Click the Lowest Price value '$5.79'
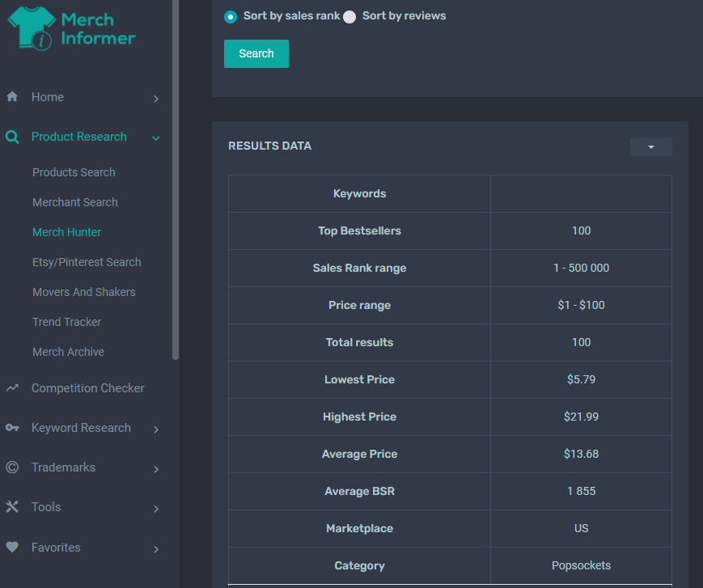The width and height of the screenshot is (703, 588). coord(581,379)
